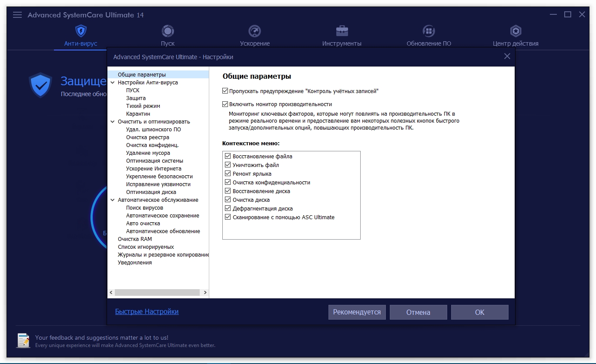Select Очистка RAM tree item

135,239
